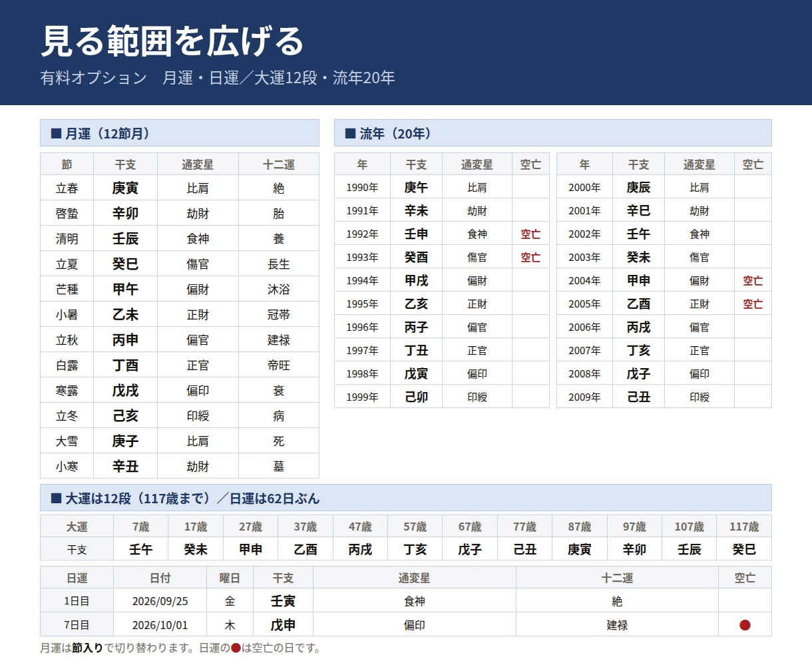Select the 7歳 column in 大運
This screenshot has width=812, height=671.
141,527
